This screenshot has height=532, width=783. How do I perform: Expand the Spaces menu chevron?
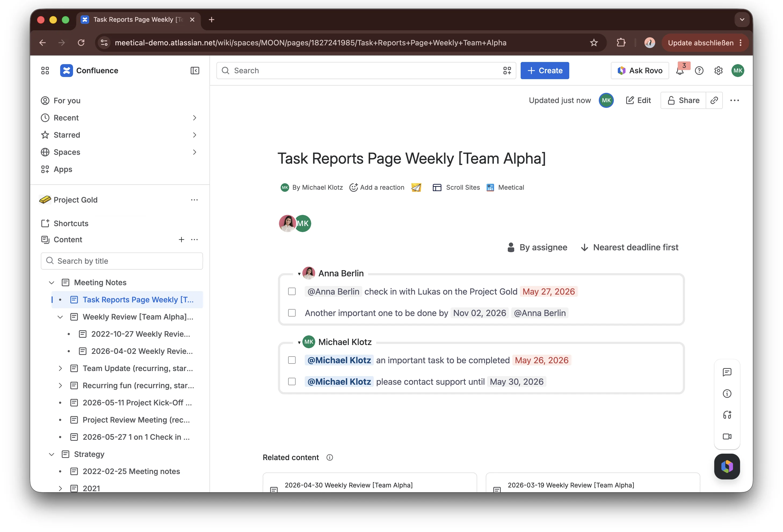(194, 152)
